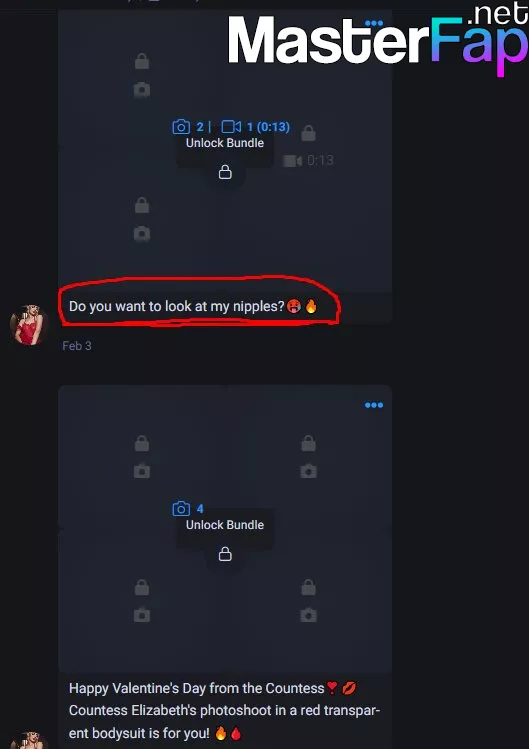
Task: Open top-left locked photo in second bundle
Action: tap(142, 457)
